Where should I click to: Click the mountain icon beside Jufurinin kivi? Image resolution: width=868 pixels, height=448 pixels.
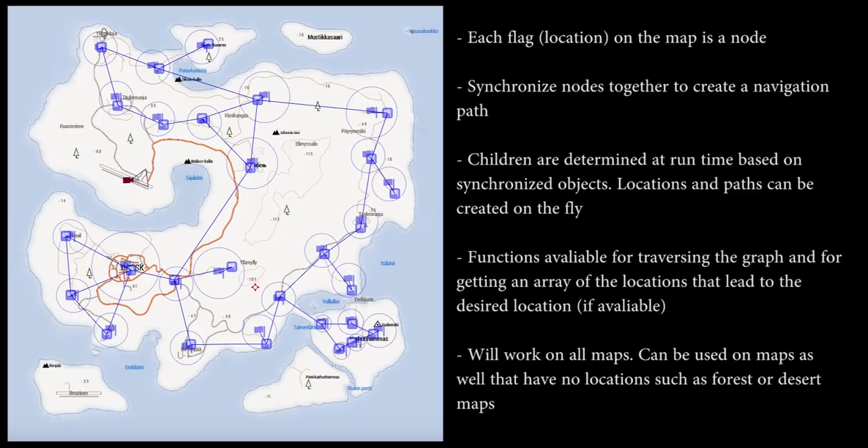[x=276, y=132]
